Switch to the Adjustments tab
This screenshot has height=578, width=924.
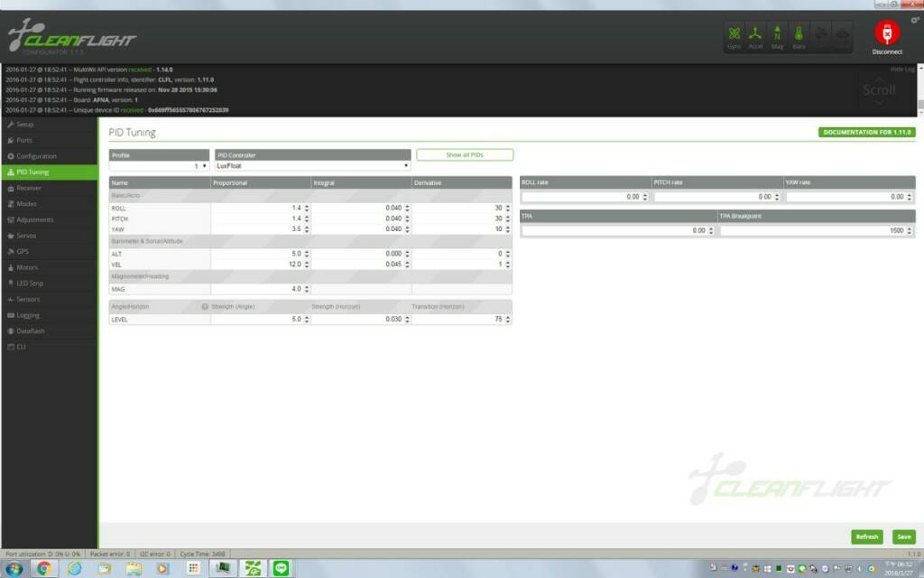point(50,220)
